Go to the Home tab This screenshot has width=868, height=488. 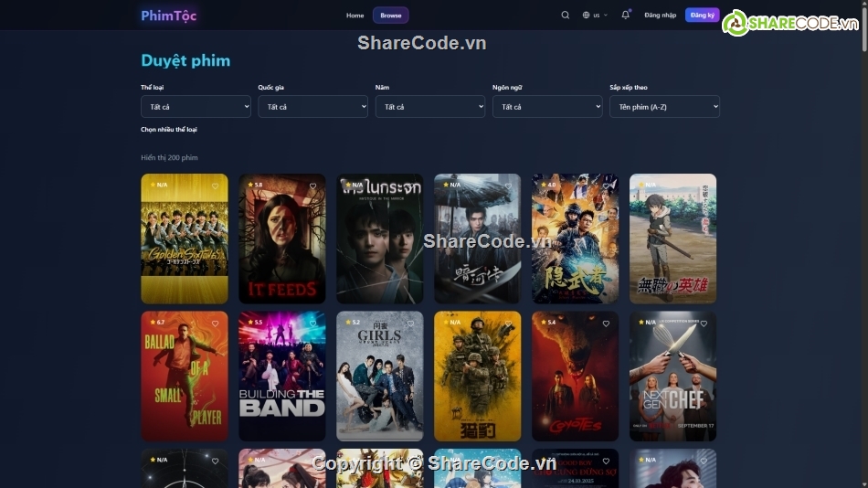(355, 16)
